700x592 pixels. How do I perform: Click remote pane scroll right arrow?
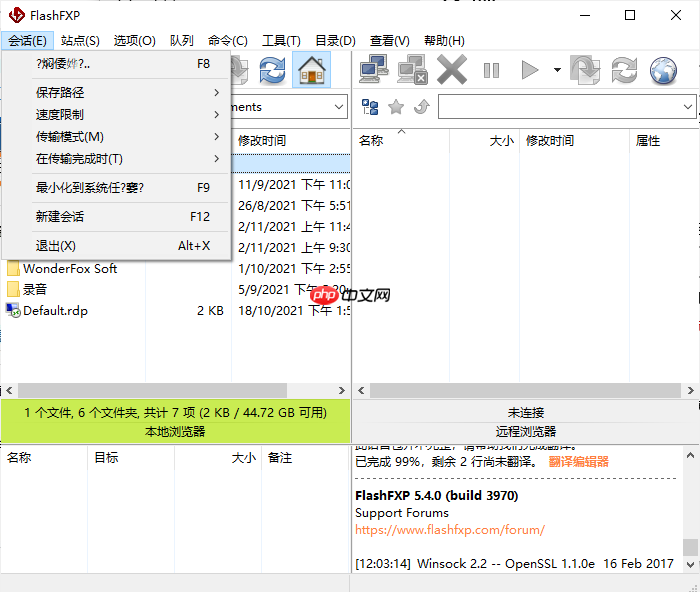click(x=691, y=390)
